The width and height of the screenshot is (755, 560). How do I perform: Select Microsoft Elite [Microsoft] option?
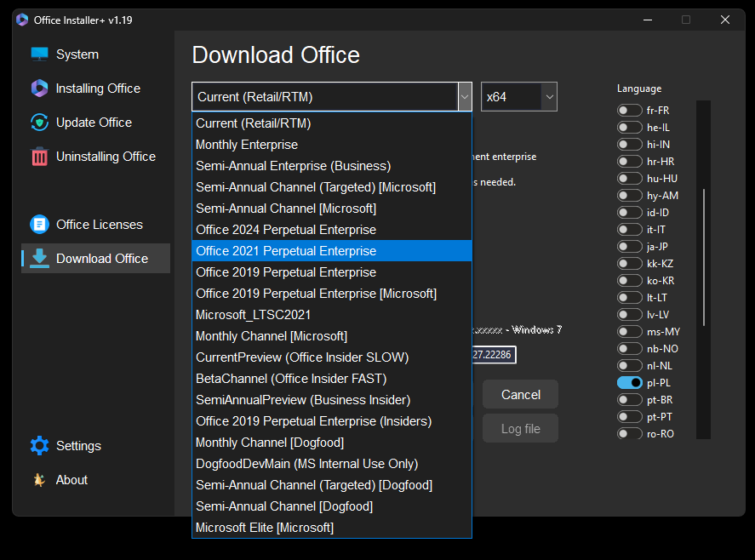(x=332, y=528)
